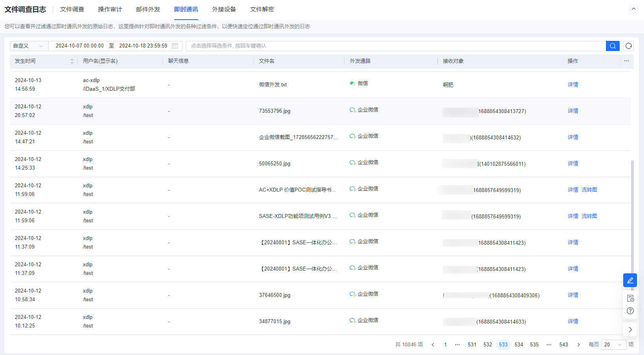
Task: Toggle sort on 发生时间 column
Action: 72,61
